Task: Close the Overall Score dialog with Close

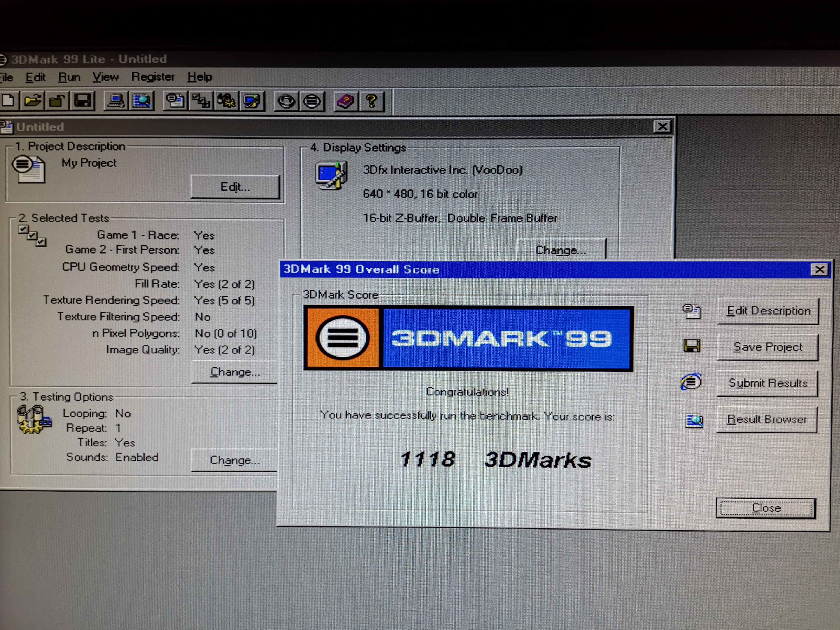Action: coord(766,508)
